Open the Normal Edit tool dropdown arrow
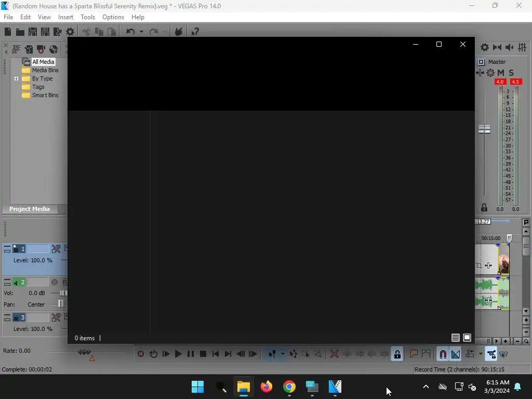 [283, 354]
